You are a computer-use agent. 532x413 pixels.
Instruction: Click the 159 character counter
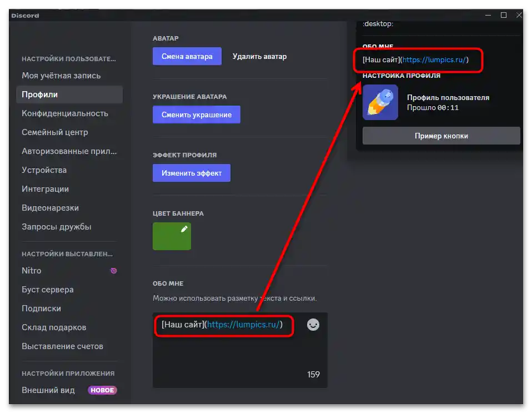(313, 375)
